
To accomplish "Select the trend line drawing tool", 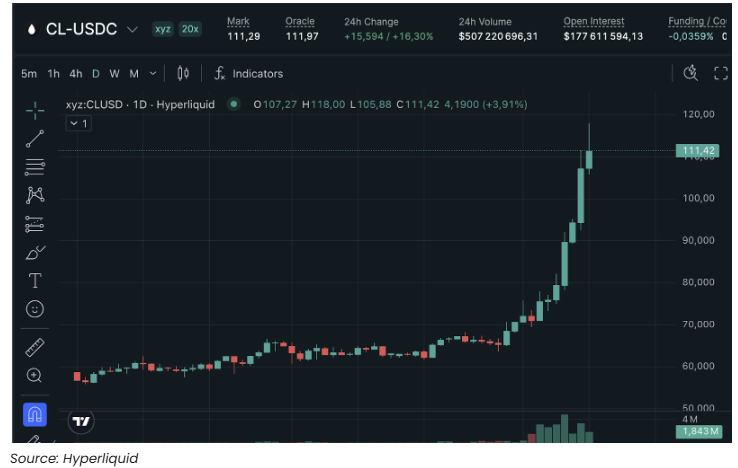I will [35, 138].
